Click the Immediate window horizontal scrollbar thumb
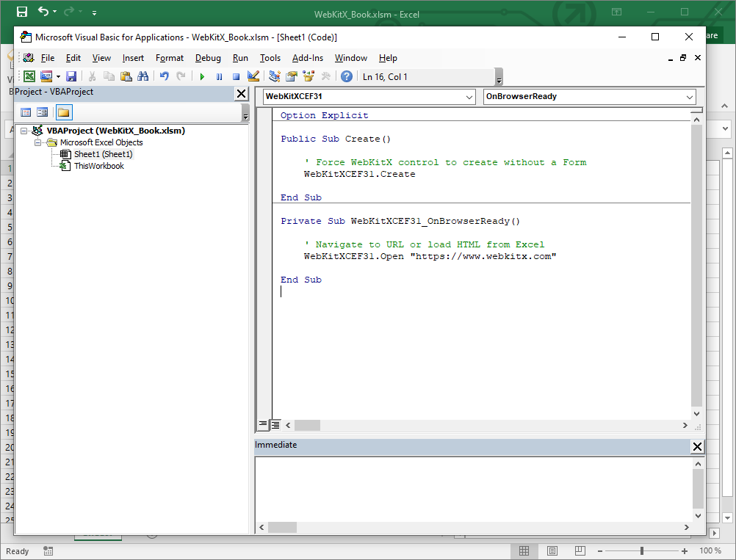 click(x=283, y=527)
